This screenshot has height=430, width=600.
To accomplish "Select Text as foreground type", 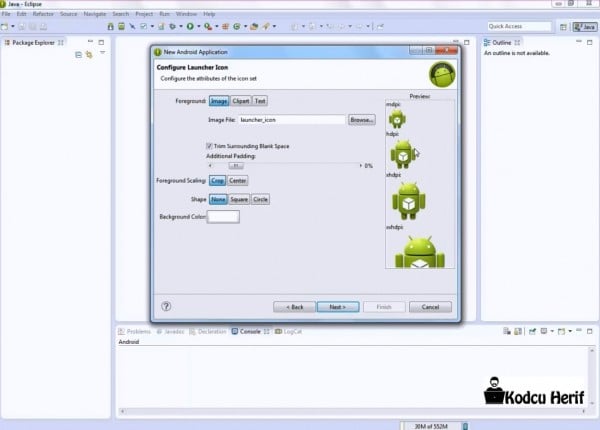I will click(260, 101).
